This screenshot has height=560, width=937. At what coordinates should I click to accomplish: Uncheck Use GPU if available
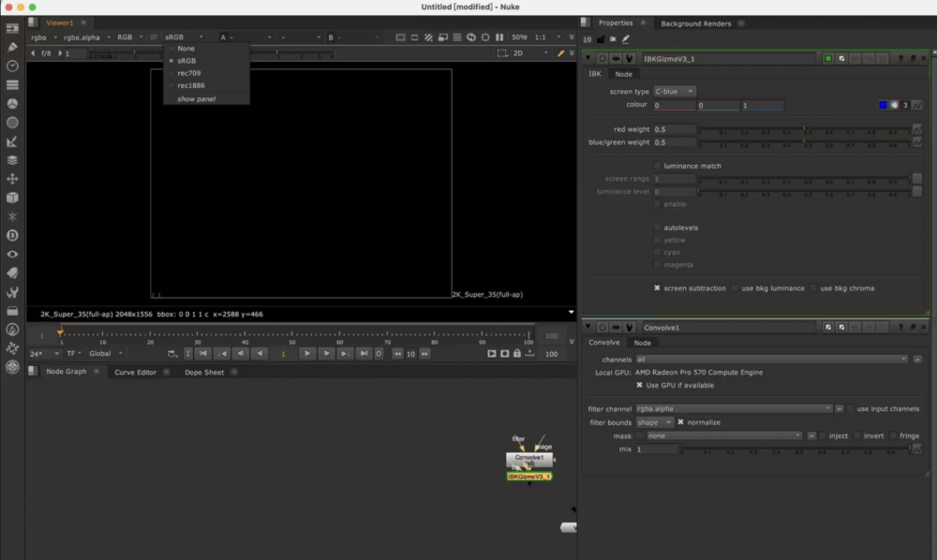tap(639, 386)
